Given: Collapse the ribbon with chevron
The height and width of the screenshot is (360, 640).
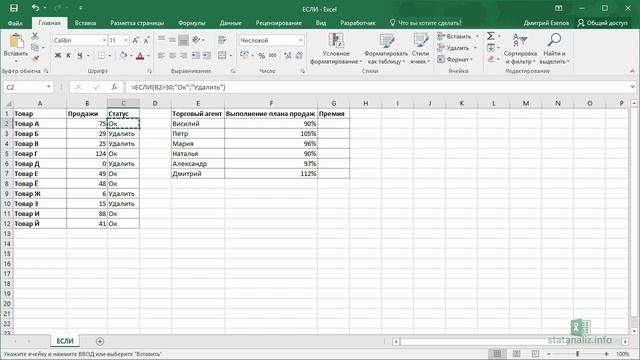Looking at the screenshot, I should click(x=632, y=71).
